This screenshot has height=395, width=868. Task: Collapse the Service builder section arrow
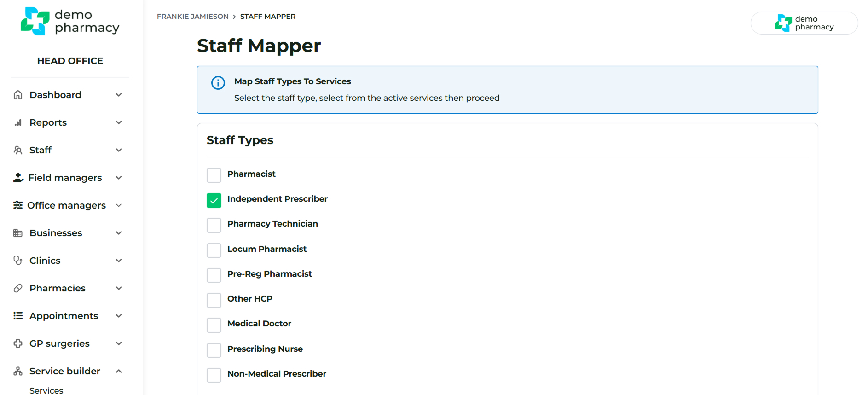click(119, 371)
